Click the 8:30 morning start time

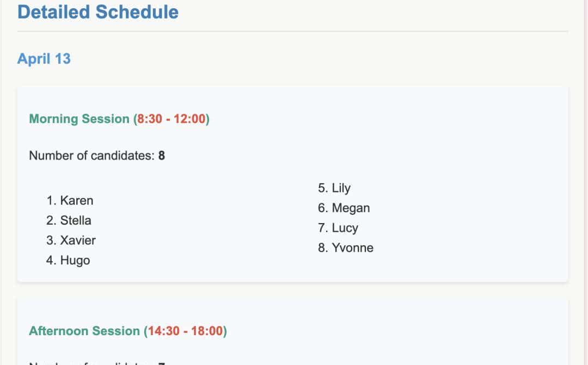tap(150, 119)
